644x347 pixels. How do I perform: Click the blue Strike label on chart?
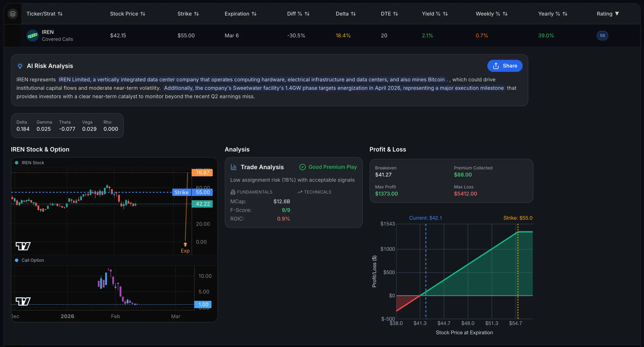181,192
